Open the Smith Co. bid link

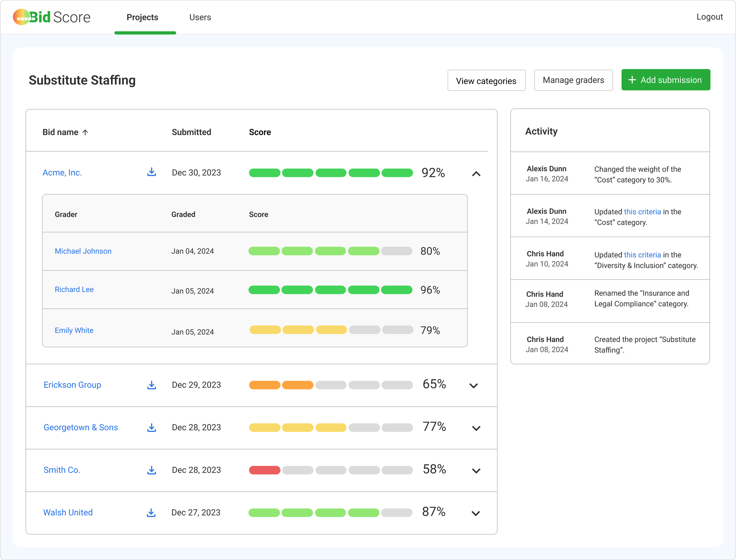coord(62,470)
